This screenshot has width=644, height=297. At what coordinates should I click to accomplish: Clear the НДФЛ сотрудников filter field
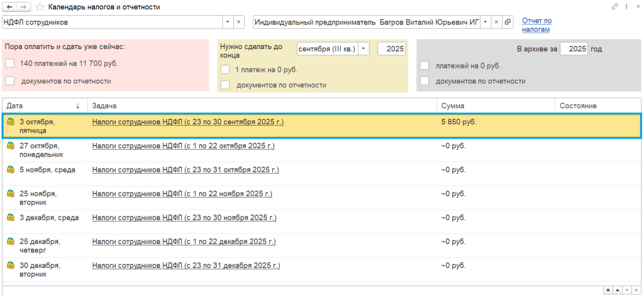(239, 22)
